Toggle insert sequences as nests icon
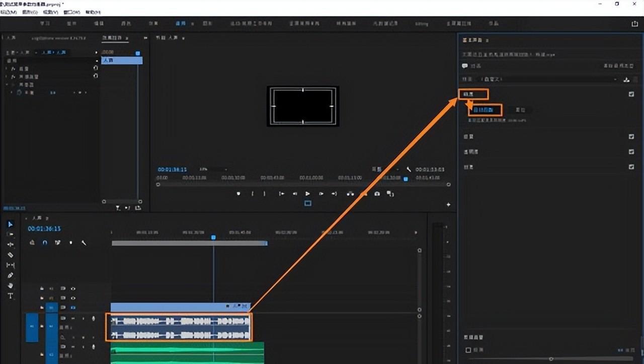Viewport: 644px width, 364px height. [x=32, y=242]
